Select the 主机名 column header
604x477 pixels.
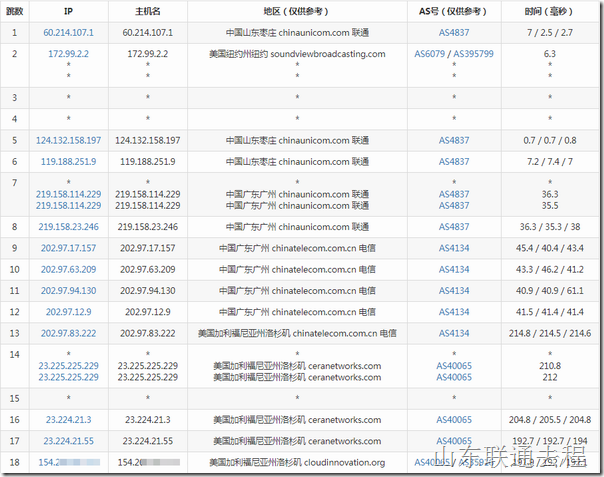(148, 12)
